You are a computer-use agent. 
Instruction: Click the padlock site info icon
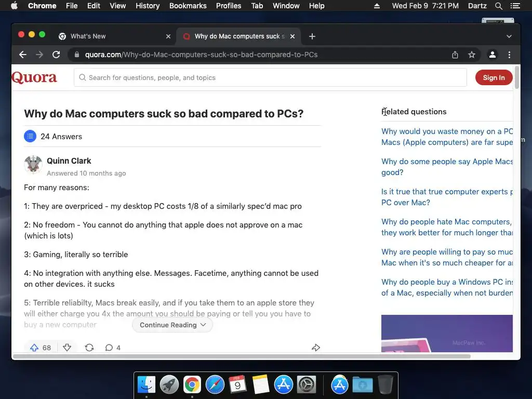tap(77, 55)
